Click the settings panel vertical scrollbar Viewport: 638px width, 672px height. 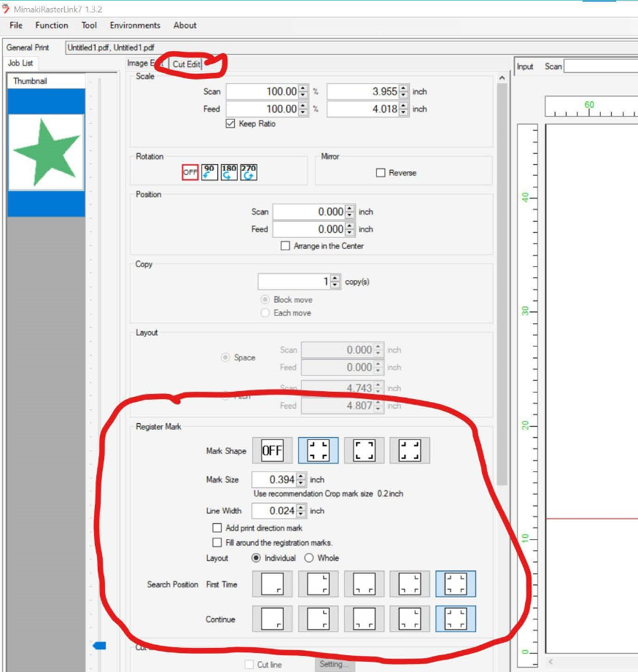coord(502,283)
